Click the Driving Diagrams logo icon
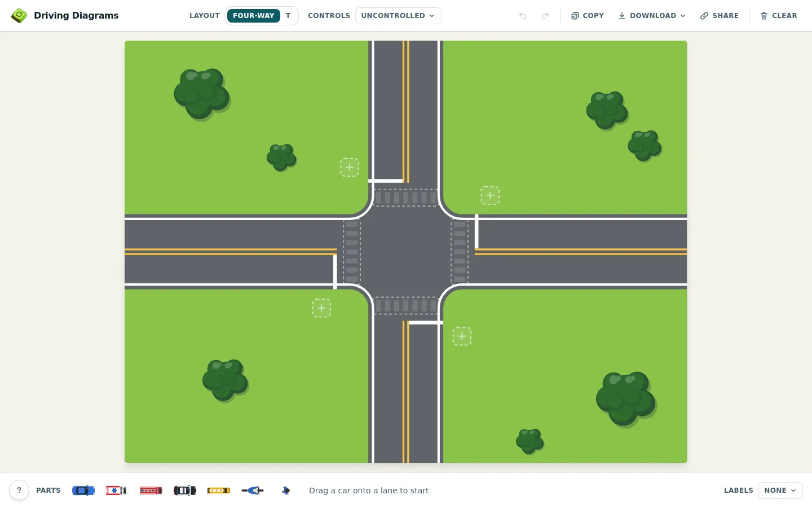812x508 pixels. [19, 16]
